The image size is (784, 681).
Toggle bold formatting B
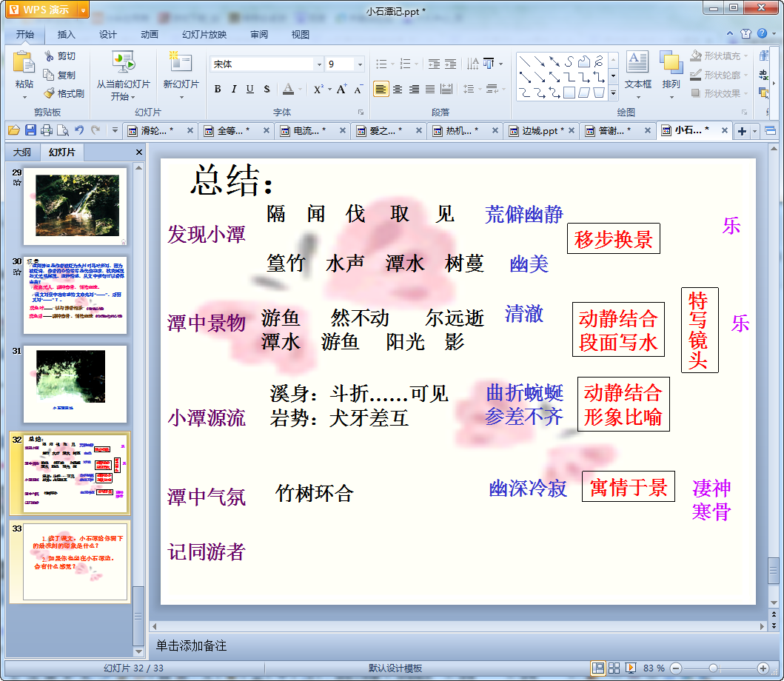click(218, 89)
